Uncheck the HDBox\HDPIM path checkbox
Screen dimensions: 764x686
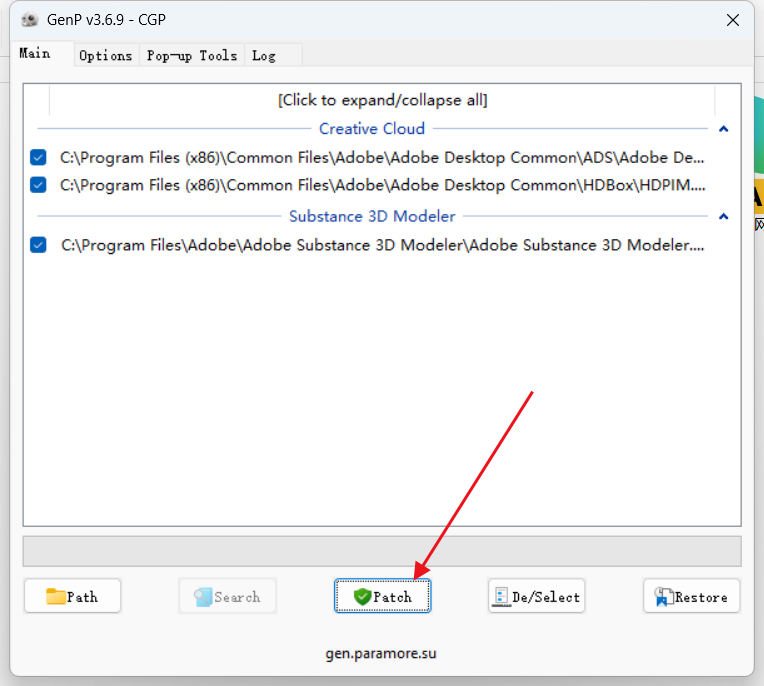(x=38, y=185)
